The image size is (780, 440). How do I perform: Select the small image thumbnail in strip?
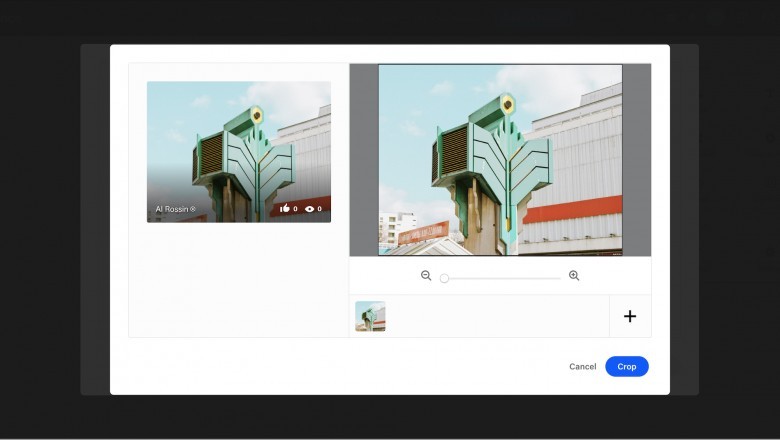tap(370, 316)
